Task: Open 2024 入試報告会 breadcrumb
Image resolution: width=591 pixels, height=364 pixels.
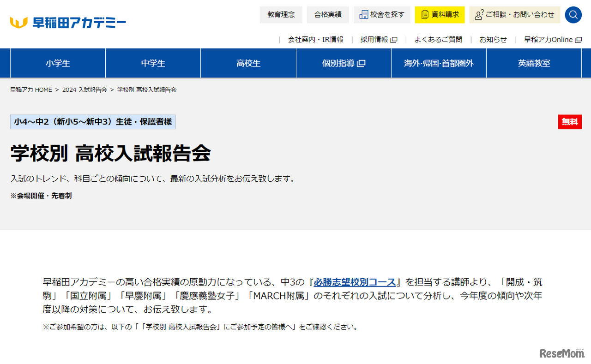Action: 84,90
